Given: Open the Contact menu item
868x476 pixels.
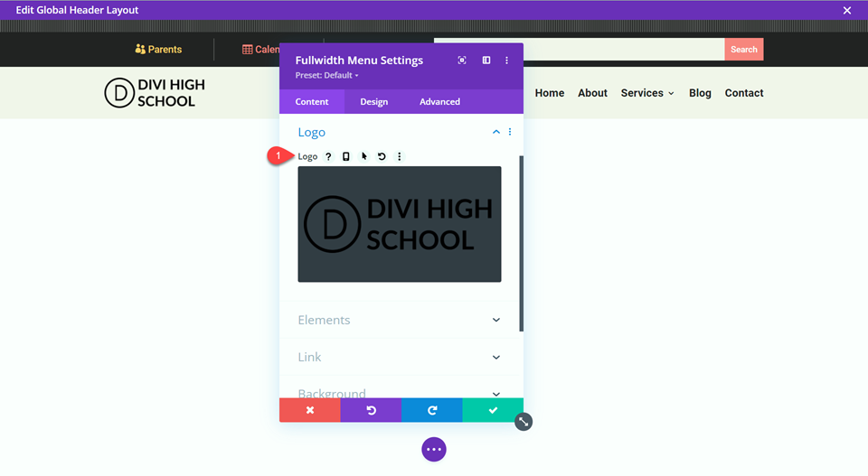Looking at the screenshot, I should point(744,93).
